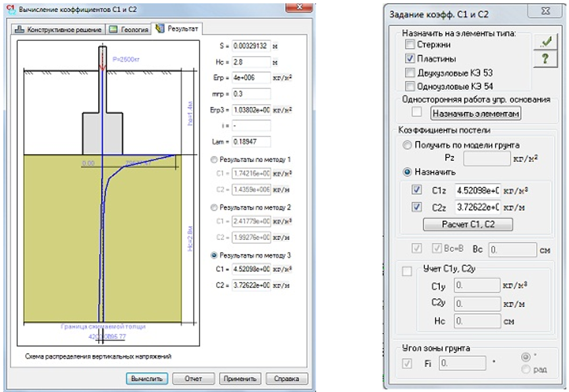Click the mгр value field
Image resolution: width=569 pixels, height=392 pixels.
[251, 94]
